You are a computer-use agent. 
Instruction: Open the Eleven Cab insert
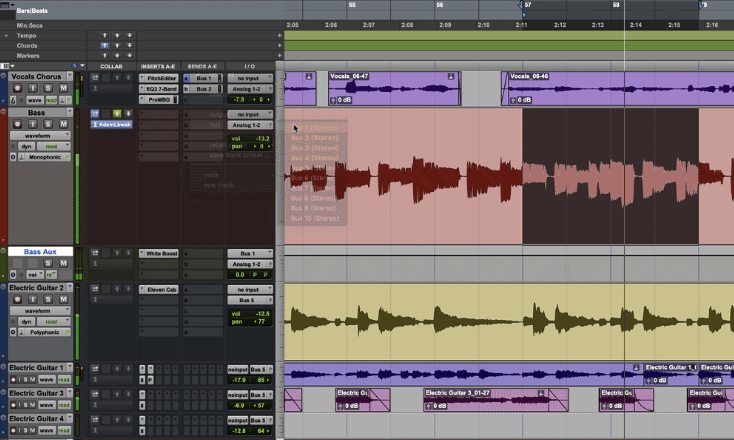[x=159, y=290]
